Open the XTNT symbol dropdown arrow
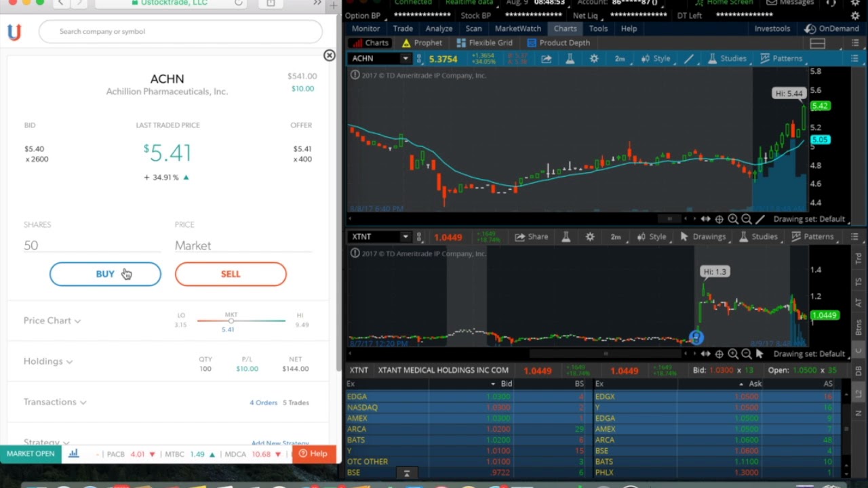Image resolution: width=868 pixels, height=488 pixels. (406, 237)
